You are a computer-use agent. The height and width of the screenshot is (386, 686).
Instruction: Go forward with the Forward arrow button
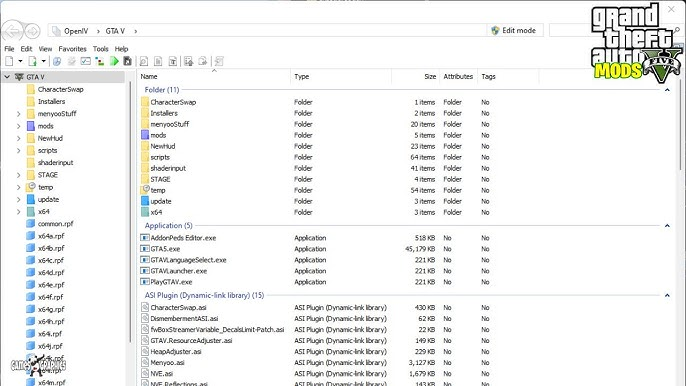(32, 31)
